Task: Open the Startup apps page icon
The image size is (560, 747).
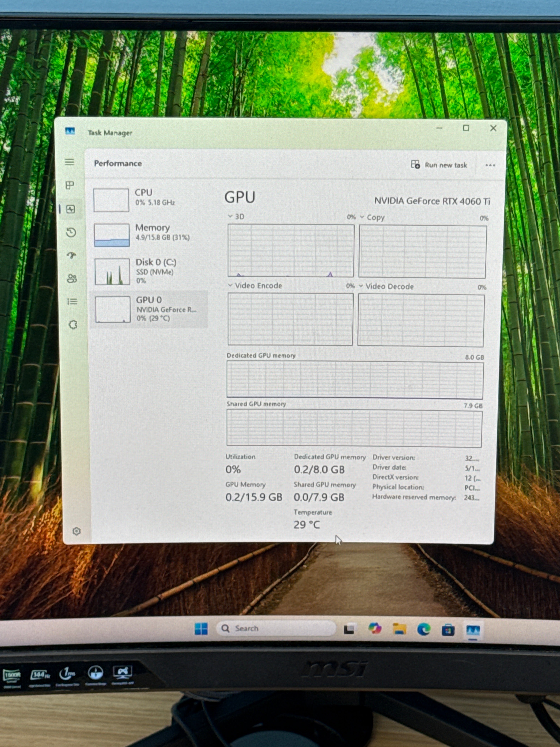Action: coord(71,255)
